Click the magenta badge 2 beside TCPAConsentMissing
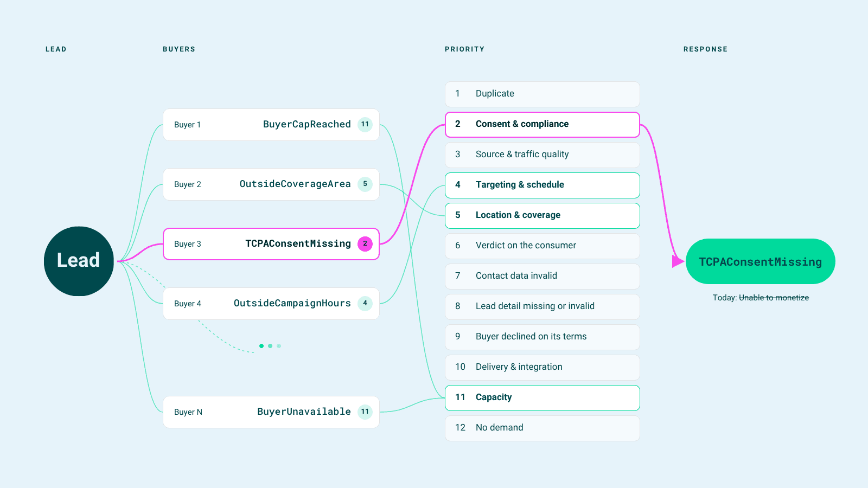The width and height of the screenshot is (868, 488). click(365, 243)
